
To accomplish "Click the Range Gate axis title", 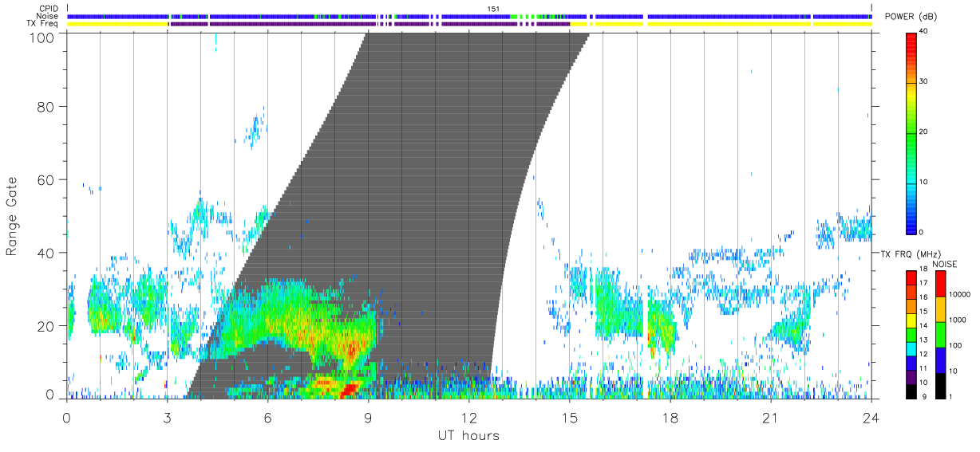I will 12,216.
